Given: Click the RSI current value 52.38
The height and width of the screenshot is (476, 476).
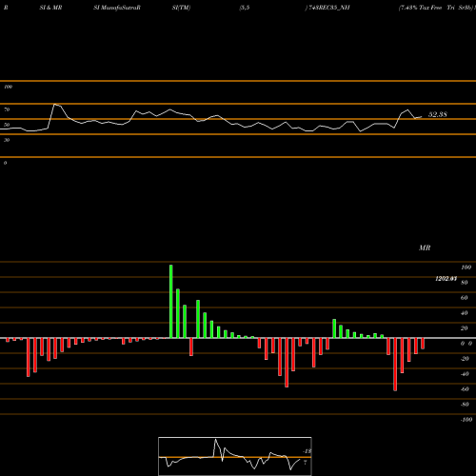Looking at the screenshot, I should (x=438, y=114).
